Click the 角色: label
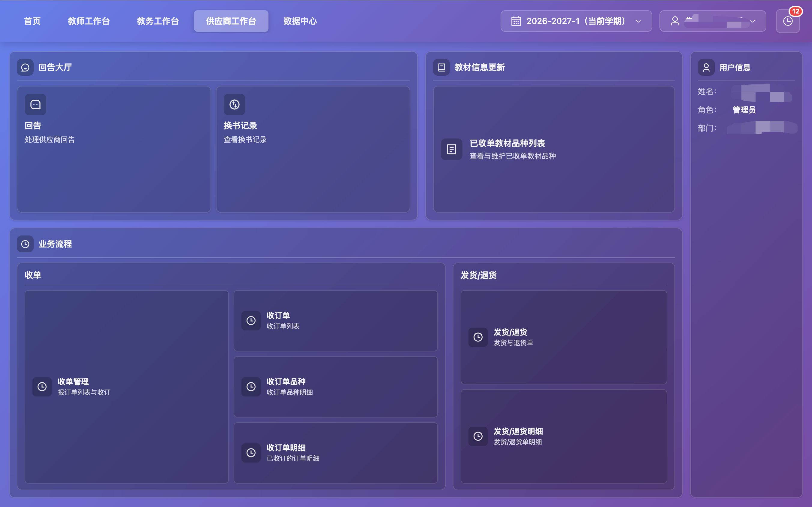 (x=707, y=110)
